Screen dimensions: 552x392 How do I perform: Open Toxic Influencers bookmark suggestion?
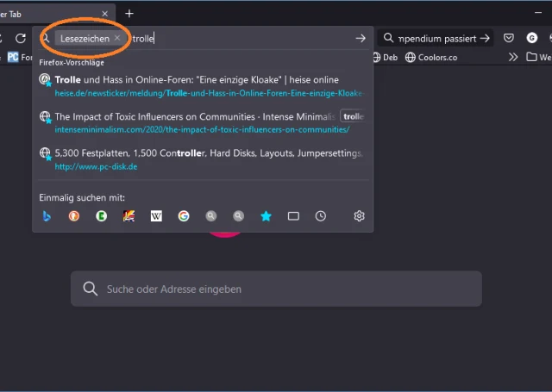click(x=203, y=123)
